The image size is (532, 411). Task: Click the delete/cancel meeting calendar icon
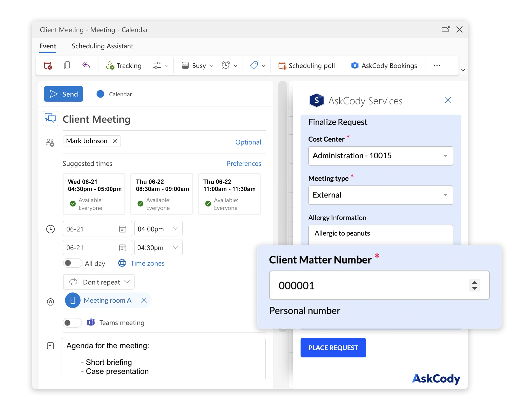[x=48, y=66]
